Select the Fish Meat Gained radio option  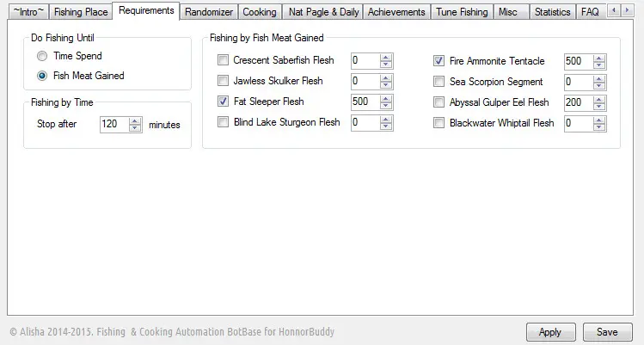click(42, 76)
